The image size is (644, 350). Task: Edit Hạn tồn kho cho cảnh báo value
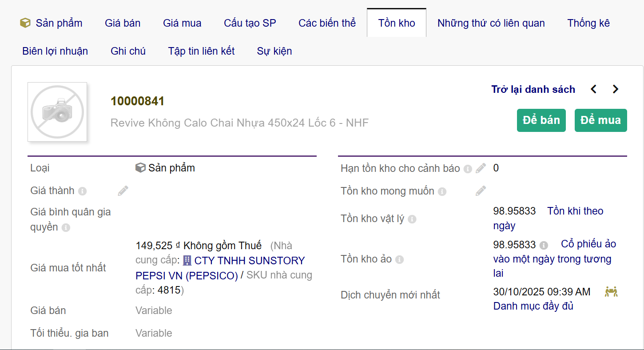pos(481,168)
